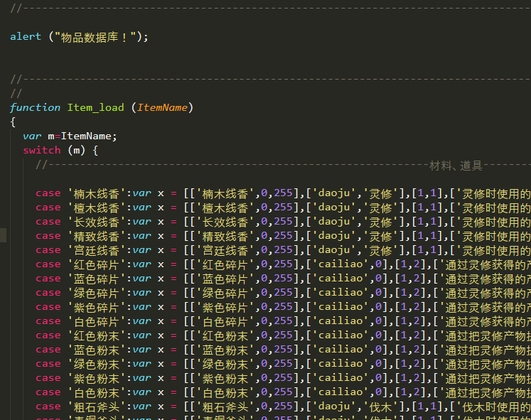Viewport: 531px width, 420px height.
Task: Click the alert keyword
Action: pyautogui.click(x=26, y=36)
